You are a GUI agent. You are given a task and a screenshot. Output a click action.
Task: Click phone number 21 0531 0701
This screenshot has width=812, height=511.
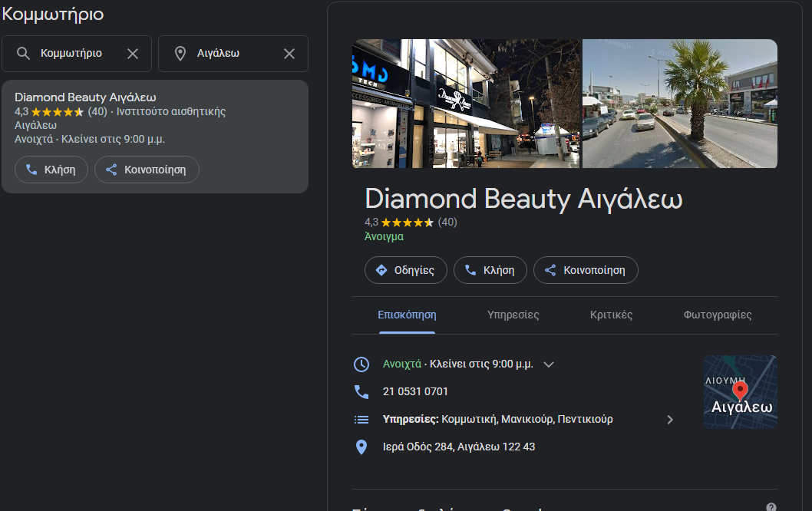415,392
